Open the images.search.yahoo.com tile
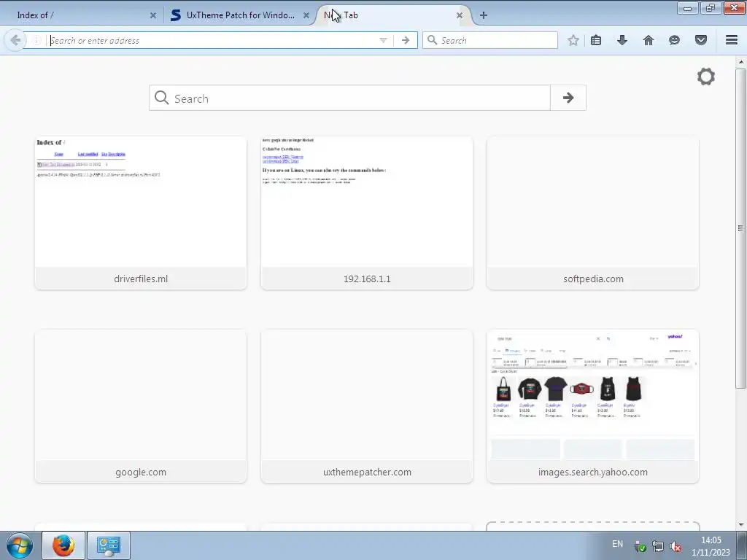This screenshot has width=747, height=560. tap(593, 406)
